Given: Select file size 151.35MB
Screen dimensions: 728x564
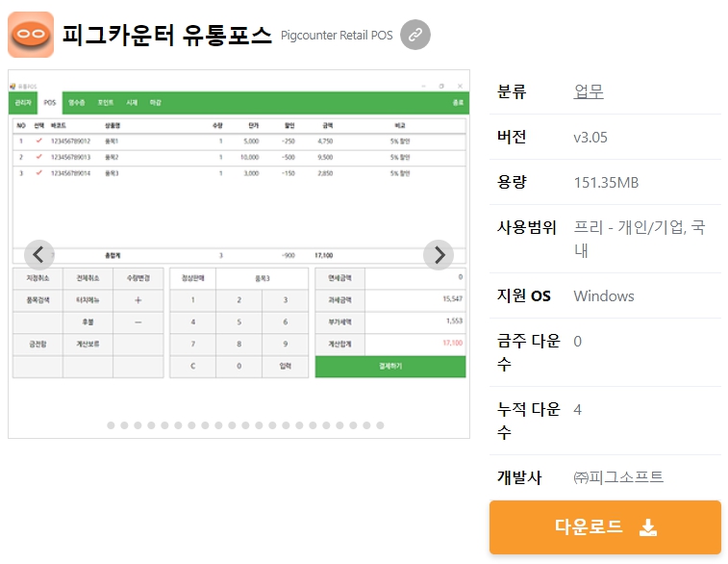Looking at the screenshot, I should click(606, 183).
